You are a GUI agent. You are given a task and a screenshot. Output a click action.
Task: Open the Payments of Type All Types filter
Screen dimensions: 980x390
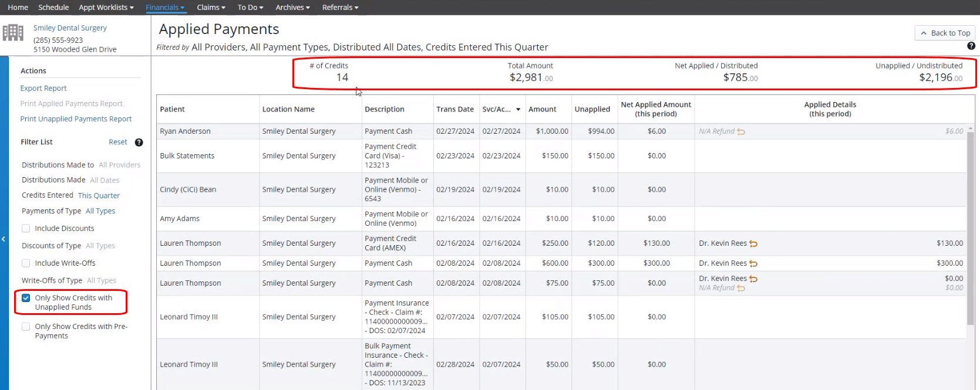coord(100,211)
